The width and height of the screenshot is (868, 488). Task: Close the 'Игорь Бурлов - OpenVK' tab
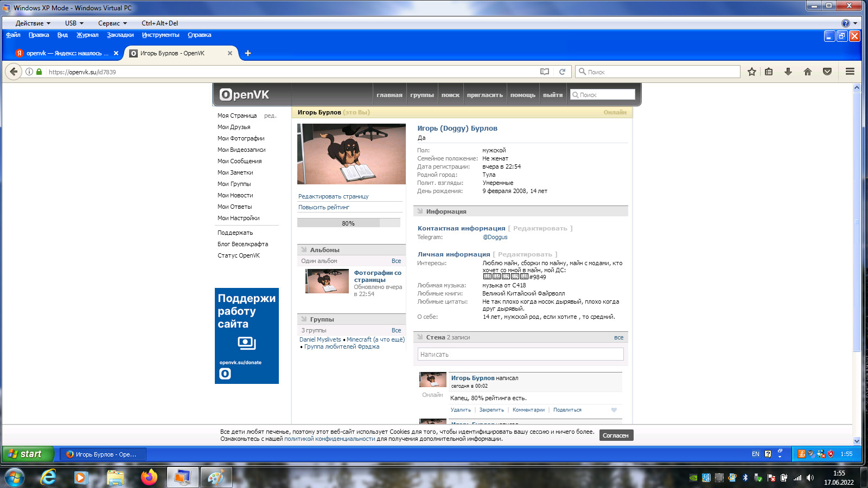click(230, 53)
